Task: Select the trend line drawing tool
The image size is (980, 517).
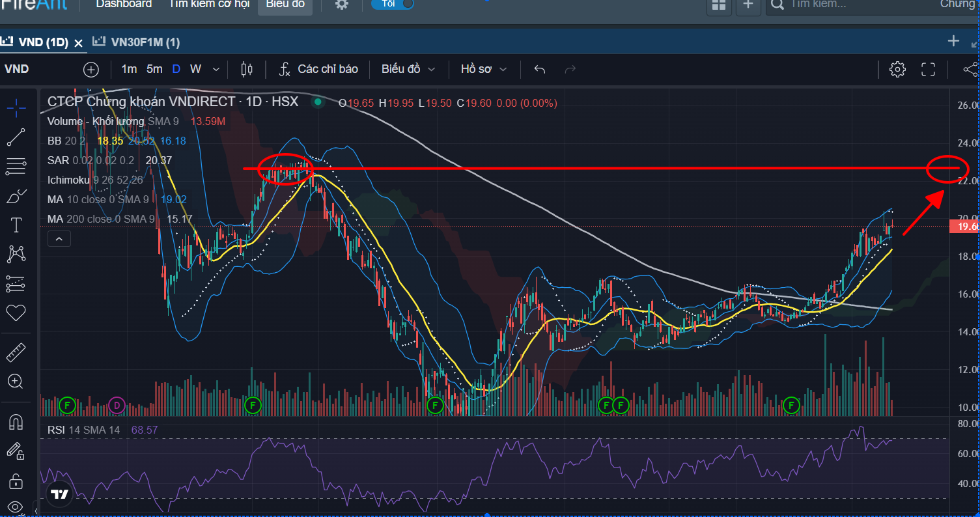Action: point(16,137)
